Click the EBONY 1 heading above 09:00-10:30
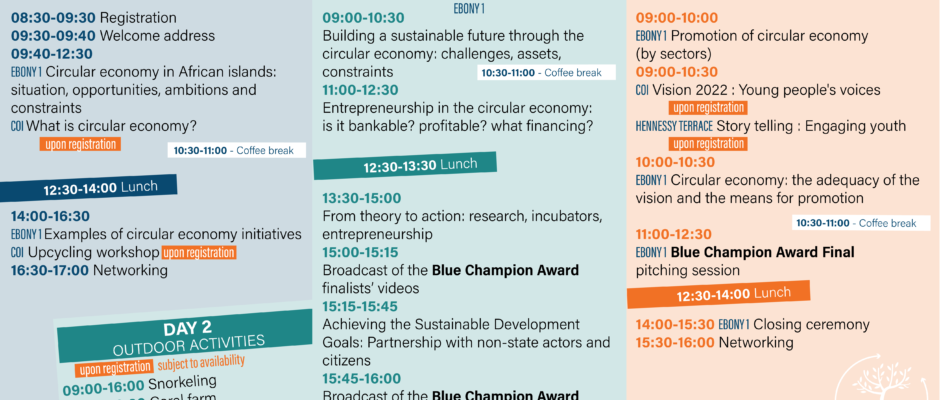 (x=469, y=7)
